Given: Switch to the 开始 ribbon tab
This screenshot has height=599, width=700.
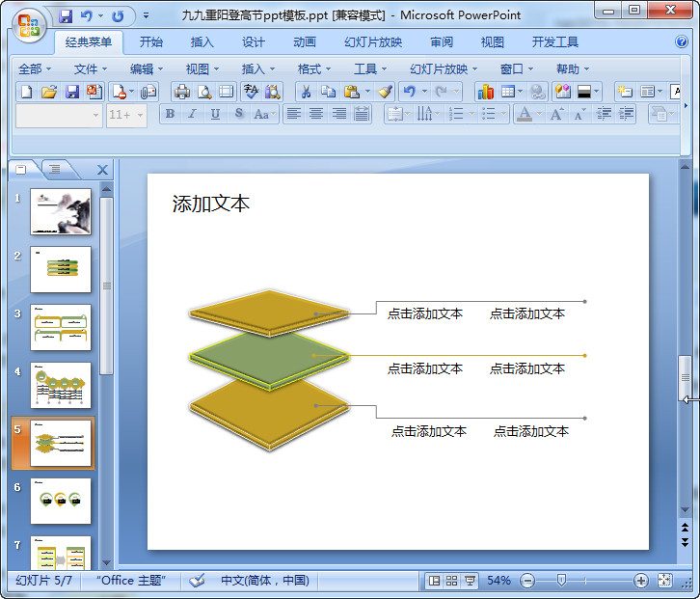Looking at the screenshot, I should (x=150, y=42).
